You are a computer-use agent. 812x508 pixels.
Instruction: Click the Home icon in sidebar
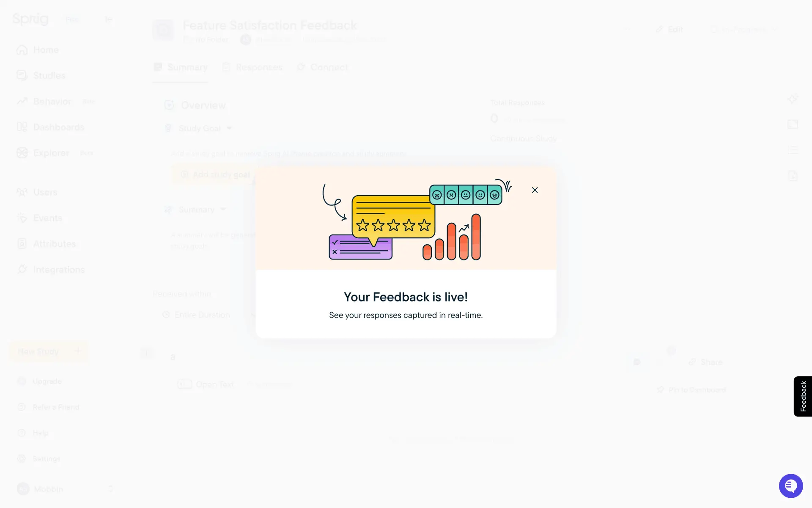click(22, 50)
